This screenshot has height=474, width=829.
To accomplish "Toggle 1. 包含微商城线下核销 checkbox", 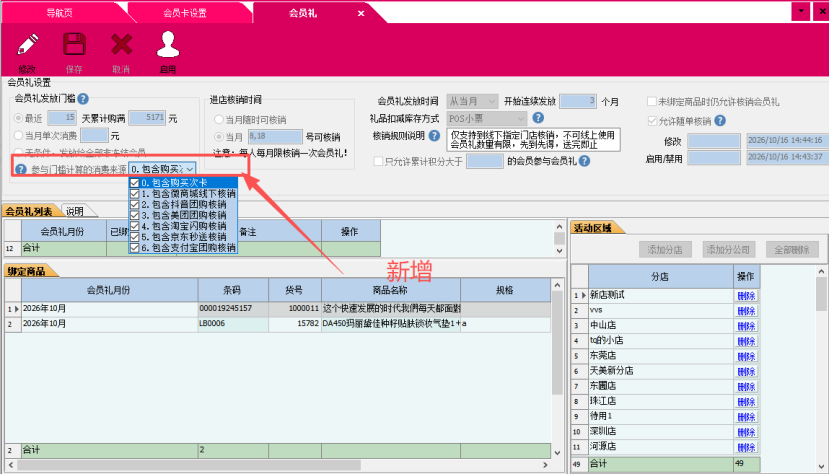I will [x=135, y=194].
